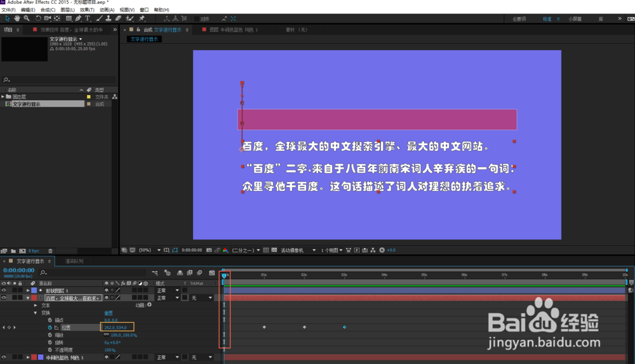This screenshot has width=635, height=364.
Task: Expand the 文本 property group
Action: point(35,306)
